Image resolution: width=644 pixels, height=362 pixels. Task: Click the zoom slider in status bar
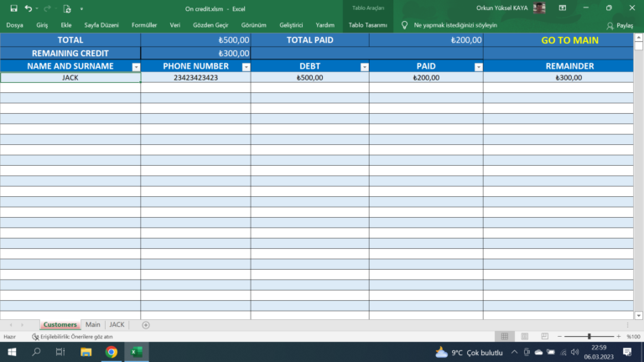click(x=589, y=336)
